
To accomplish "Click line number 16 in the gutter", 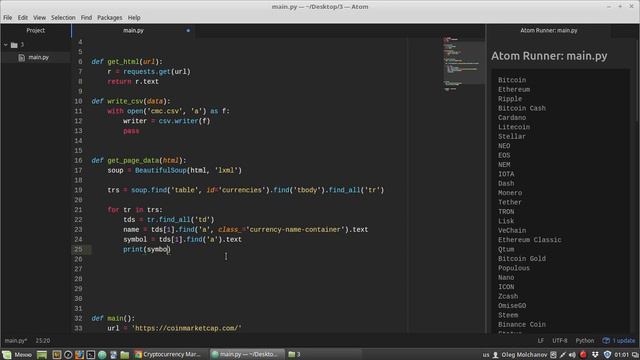I will [x=78, y=160].
